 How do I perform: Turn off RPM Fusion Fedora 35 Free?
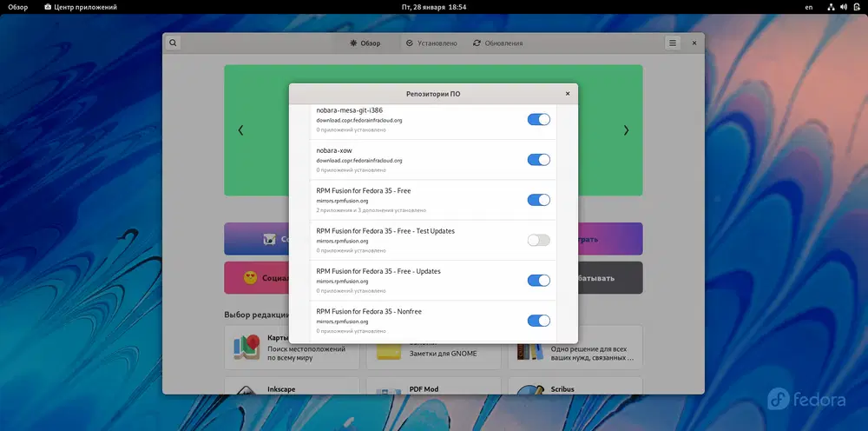tap(539, 200)
